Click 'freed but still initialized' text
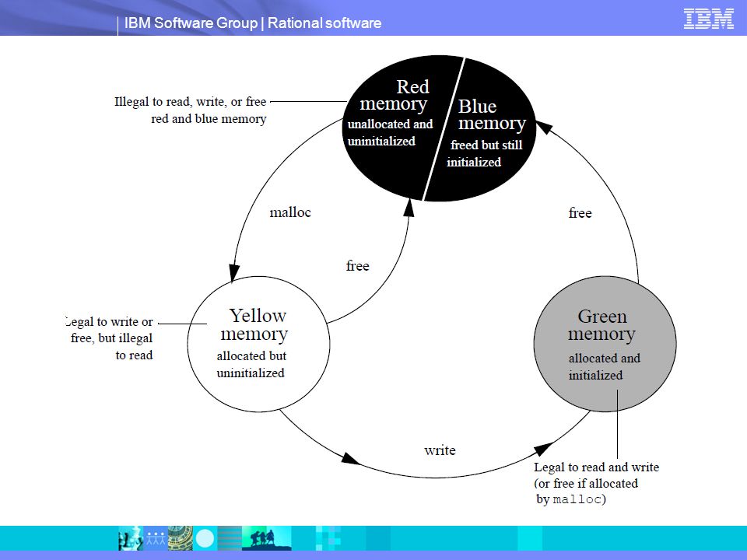 click(x=485, y=153)
